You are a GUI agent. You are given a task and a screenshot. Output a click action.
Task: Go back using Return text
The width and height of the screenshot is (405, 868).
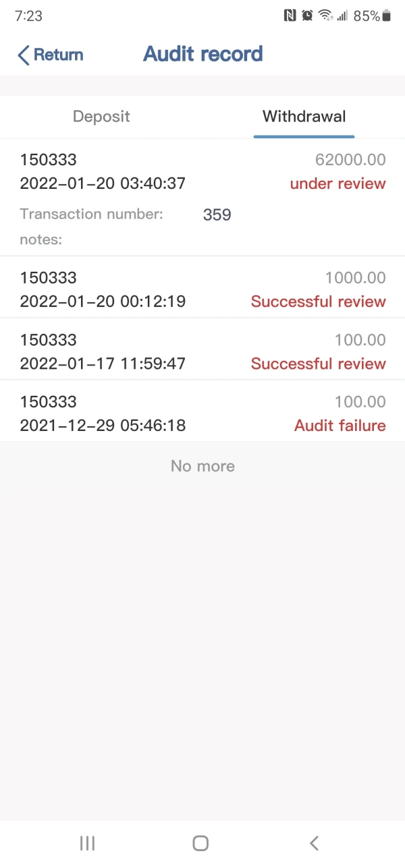pos(59,55)
